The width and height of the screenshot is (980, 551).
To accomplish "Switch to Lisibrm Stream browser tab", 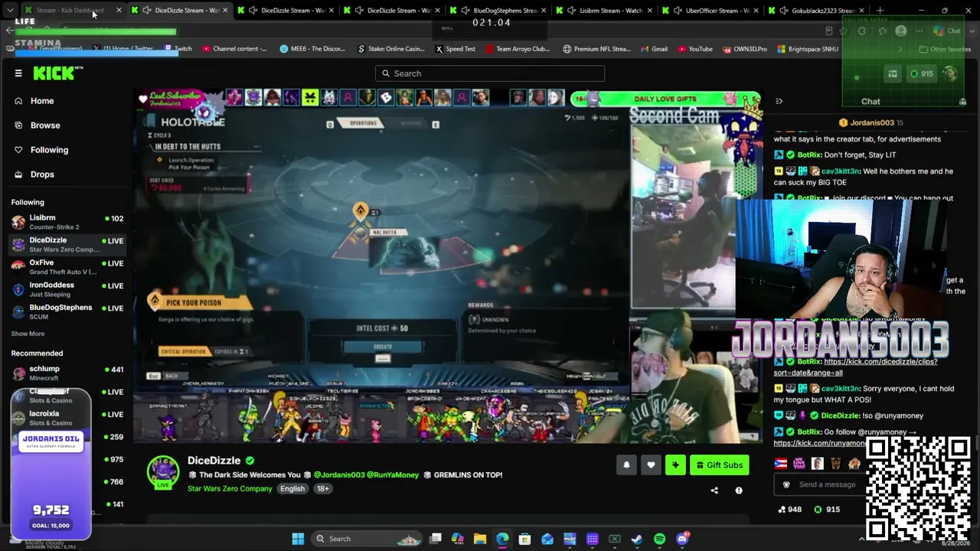I will click(x=604, y=11).
